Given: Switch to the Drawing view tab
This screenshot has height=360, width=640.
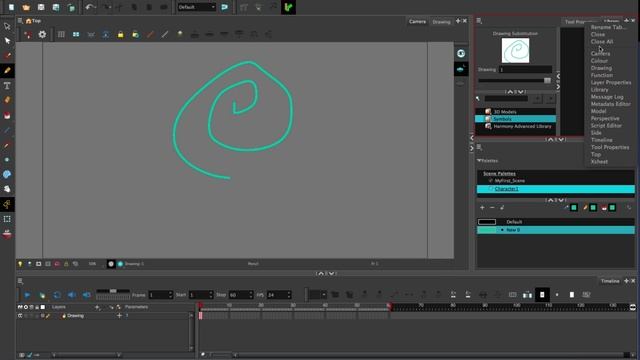Looking at the screenshot, I should click(x=441, y=22).
